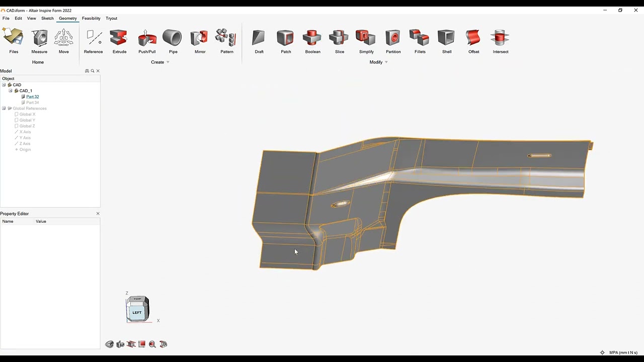This screenshot has height=362, width=644.
Task: Click MPA (mm t N s) units text
Action: coord(623,352)
